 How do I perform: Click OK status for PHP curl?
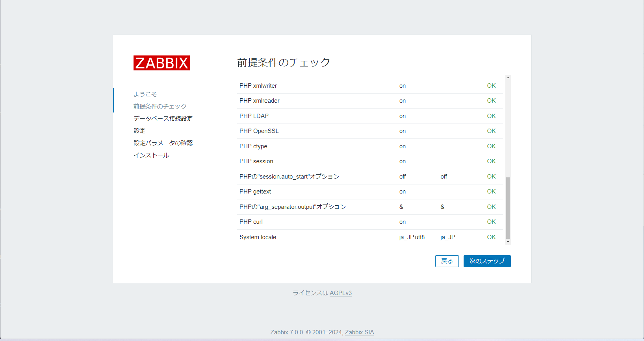pos(491,222)
